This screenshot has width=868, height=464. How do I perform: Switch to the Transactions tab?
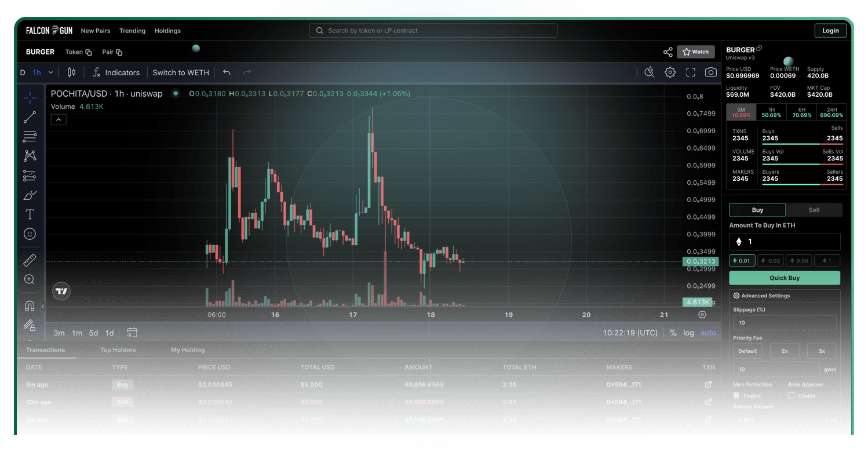46,350
